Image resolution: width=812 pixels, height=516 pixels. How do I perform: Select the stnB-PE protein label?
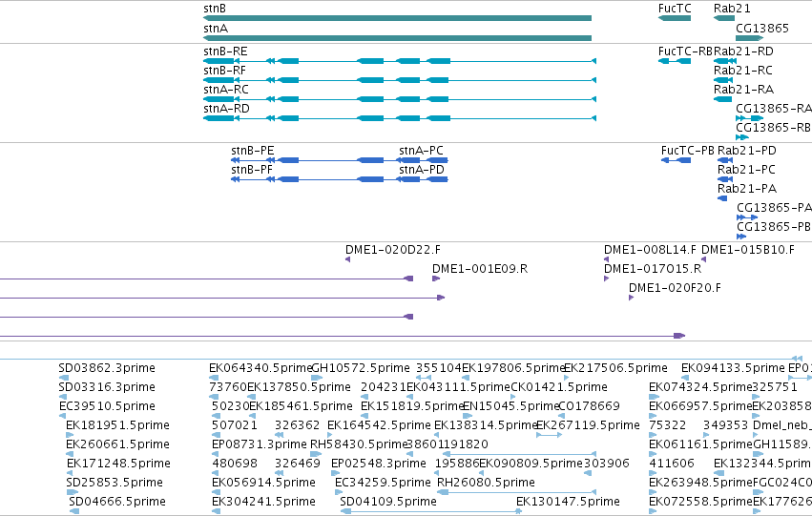coord(252,151)
